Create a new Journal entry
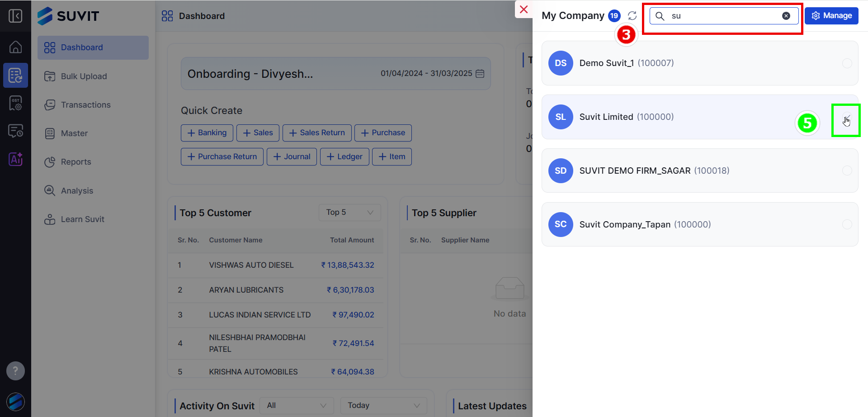 [x=292, y=157]
